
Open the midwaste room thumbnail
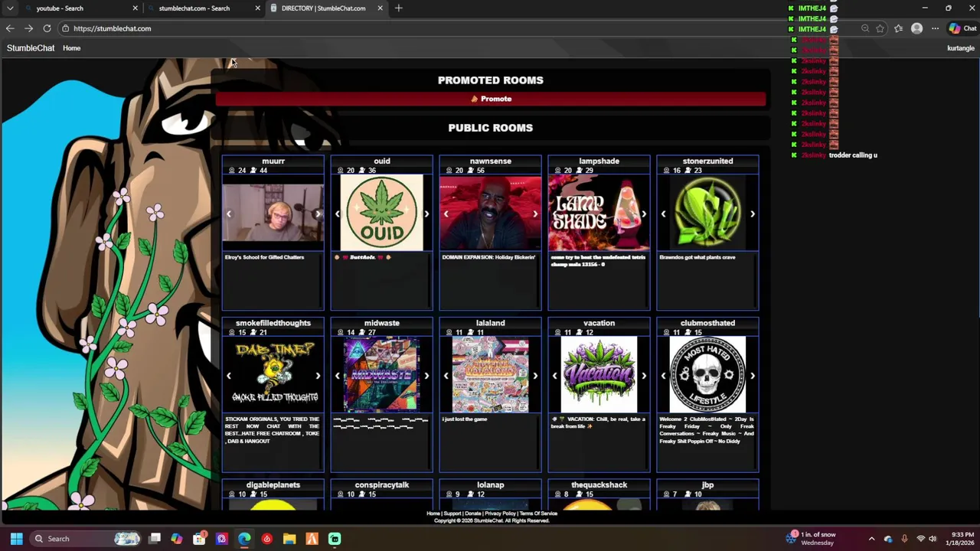coord(382,375)
